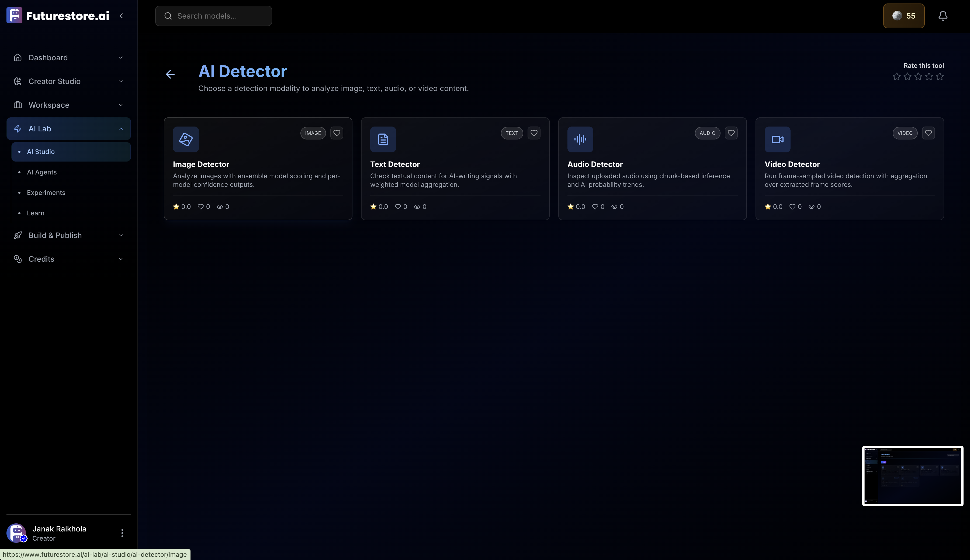
Task: Open the notifications bell
Action: pos(943,16)
